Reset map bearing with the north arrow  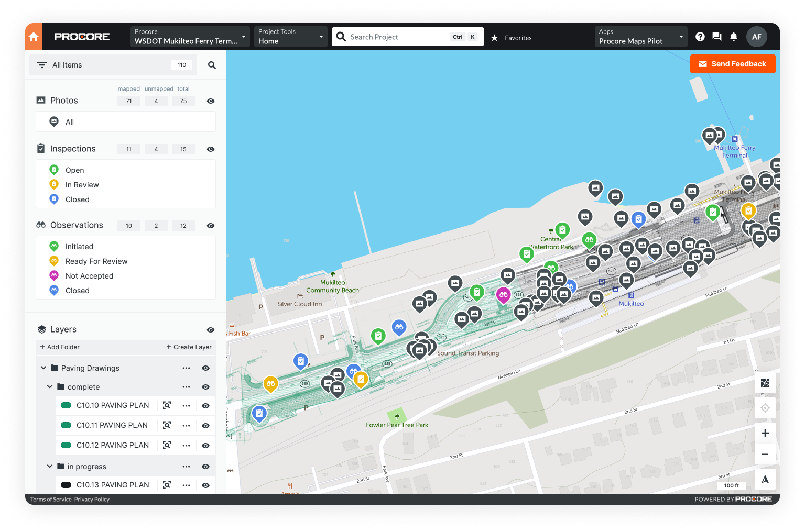[765, 479]
